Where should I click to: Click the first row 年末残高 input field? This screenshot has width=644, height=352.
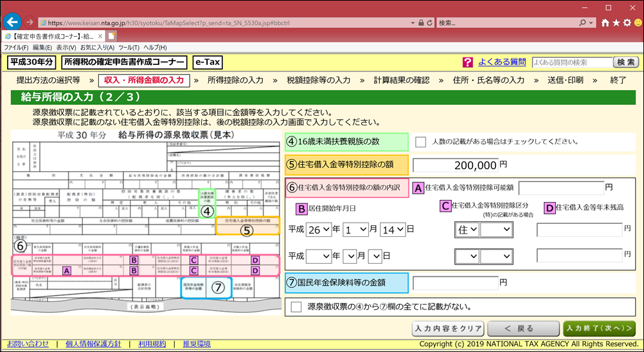pyautogui.click(x=580, y=230)
